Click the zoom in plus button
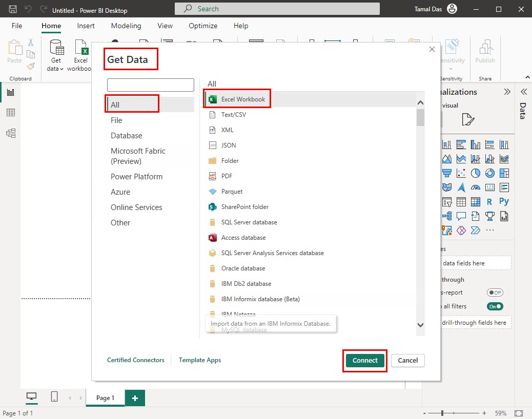Image resolution: width=532 pixels, height=419 pixels. click(x=484, y=413)
